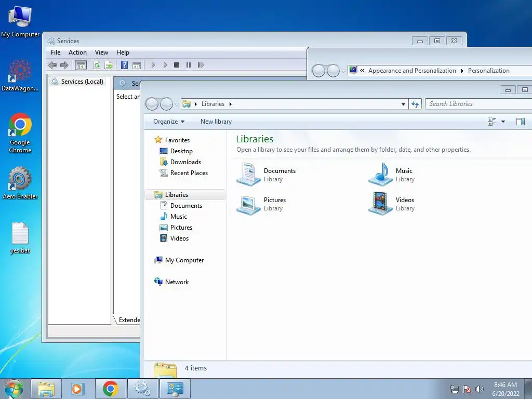
Task: Click the Libraries breadcrumb in address bar
Action: tap(212, 104)
